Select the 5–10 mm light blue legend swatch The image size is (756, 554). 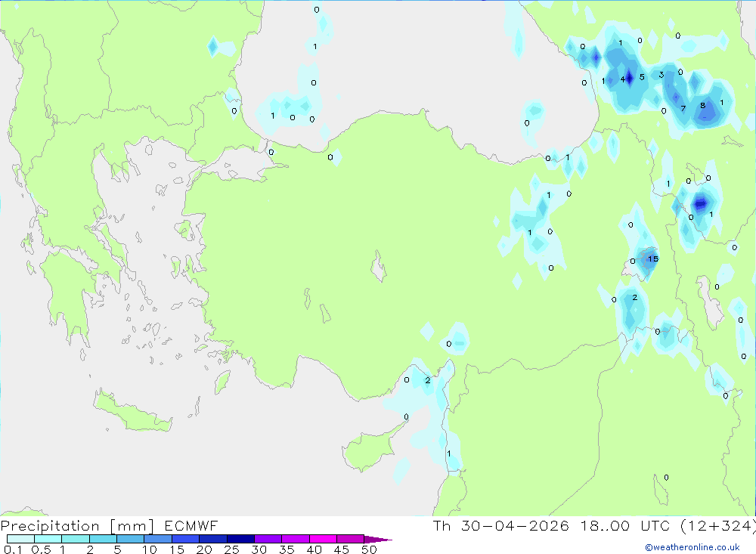pyautogui.click(x=131, y=539)
